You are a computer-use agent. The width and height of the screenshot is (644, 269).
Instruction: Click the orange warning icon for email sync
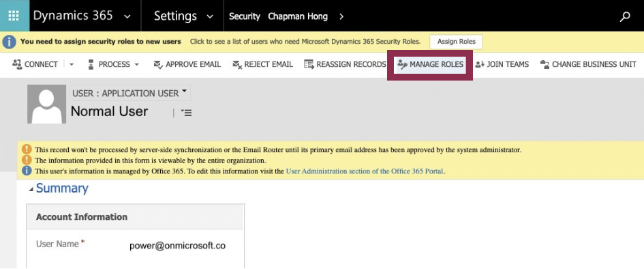tap(27, 150)
